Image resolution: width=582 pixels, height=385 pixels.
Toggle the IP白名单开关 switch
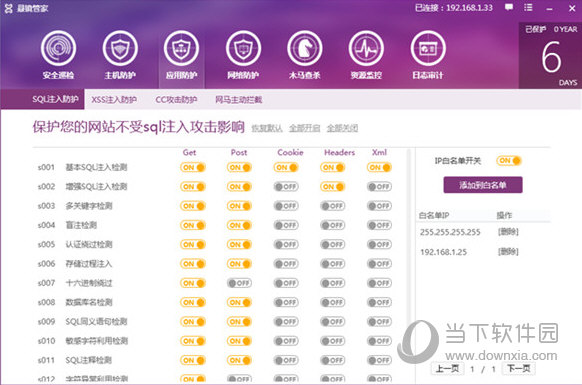(509, 161)
